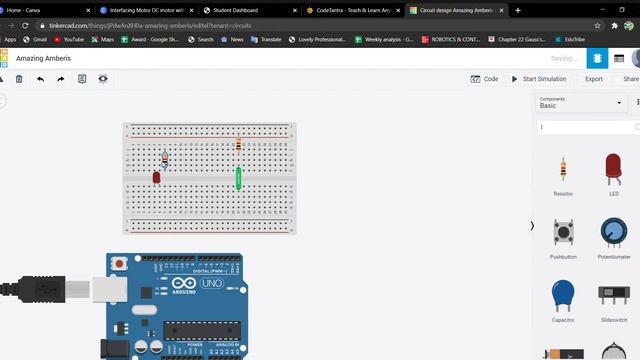The width and height of the screenshot is (640, 360).
Task: Open the Chrome profile avatar
Action: (629, 25)
